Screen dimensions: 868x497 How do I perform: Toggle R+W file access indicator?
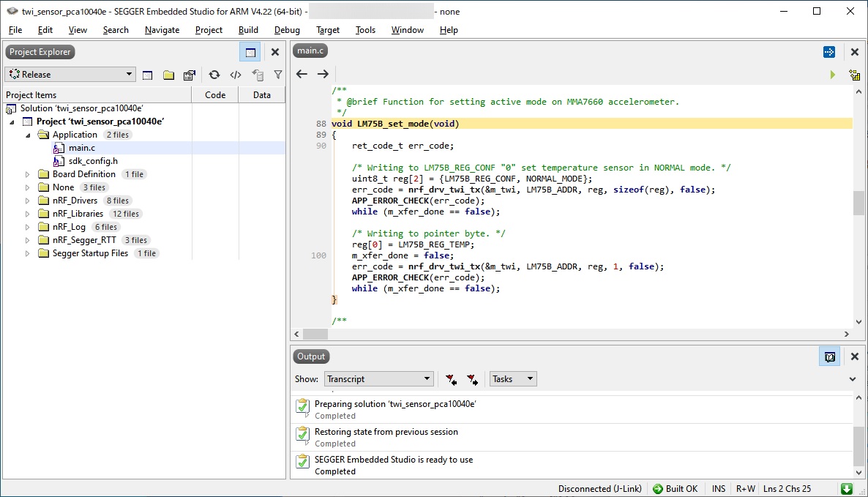coord(745,489)
